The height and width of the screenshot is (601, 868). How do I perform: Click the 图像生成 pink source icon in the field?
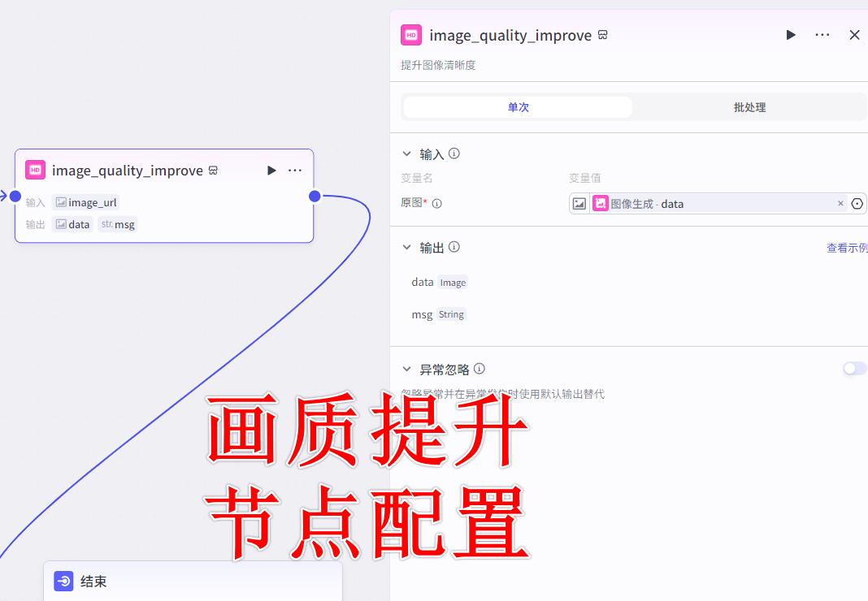coord(600,204)
